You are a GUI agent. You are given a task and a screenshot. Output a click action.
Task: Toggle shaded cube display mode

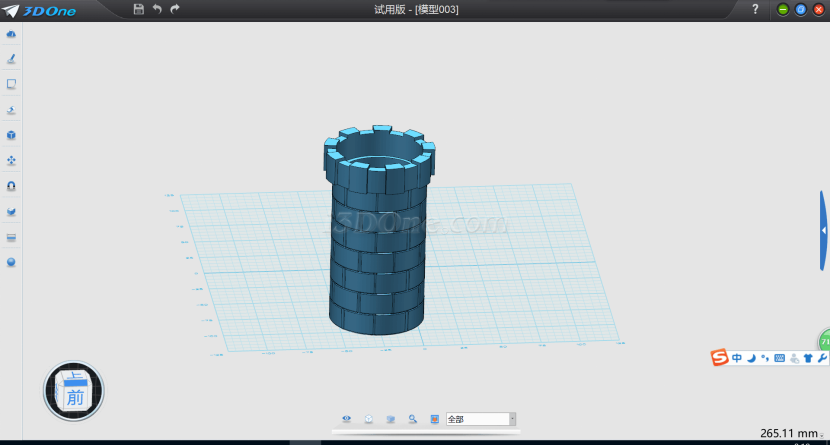pos(391,419)
